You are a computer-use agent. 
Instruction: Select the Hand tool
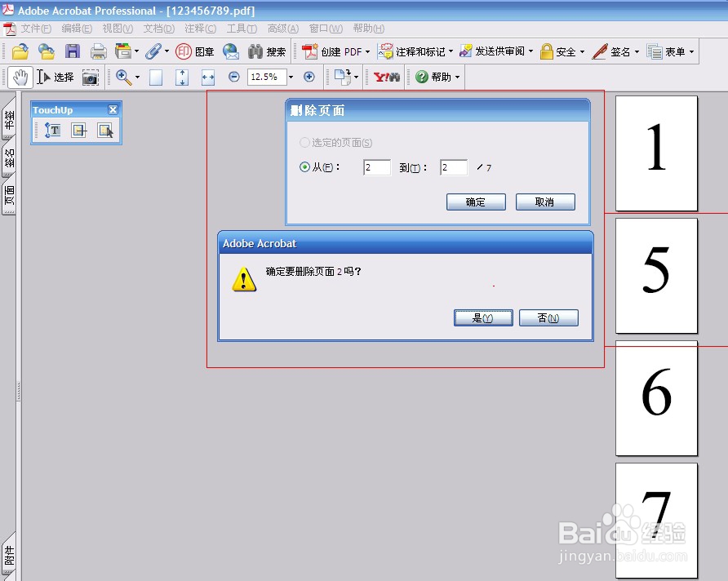tap(20, 77)
